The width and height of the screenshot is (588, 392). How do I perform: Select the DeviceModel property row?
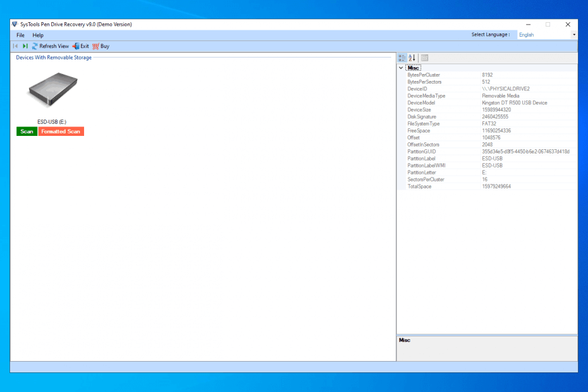point(492,103)
